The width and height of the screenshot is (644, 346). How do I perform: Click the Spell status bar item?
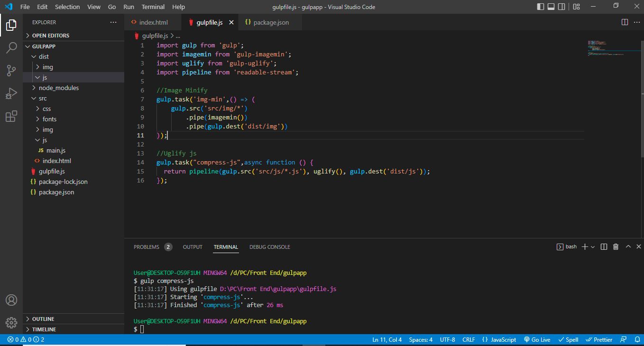click(568, 340)
